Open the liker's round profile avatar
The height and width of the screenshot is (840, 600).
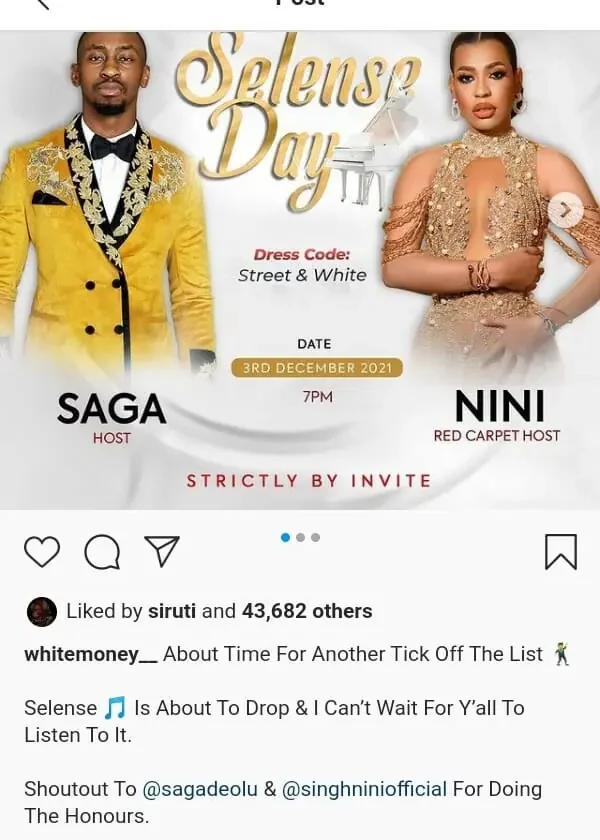[x=42, y=611]
